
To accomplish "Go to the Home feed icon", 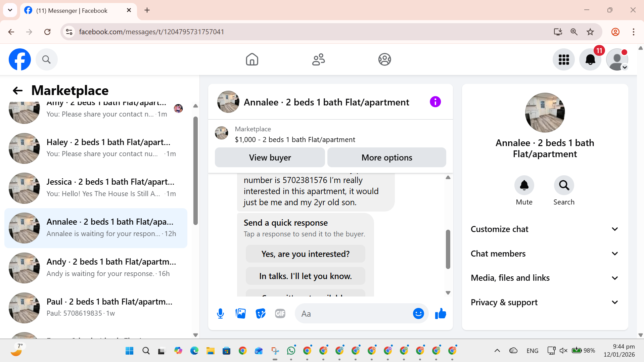I will (252, 59).
